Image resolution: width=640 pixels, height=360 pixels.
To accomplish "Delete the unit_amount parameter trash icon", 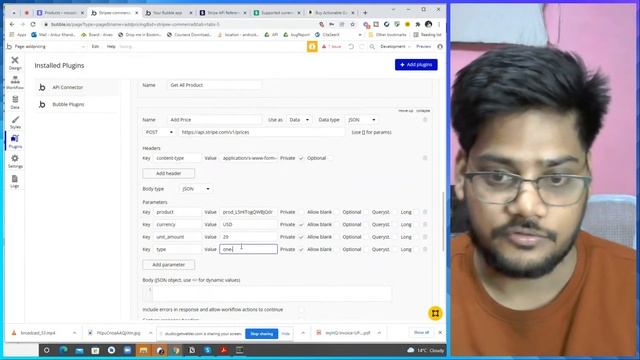I will (x=425, y=237).
